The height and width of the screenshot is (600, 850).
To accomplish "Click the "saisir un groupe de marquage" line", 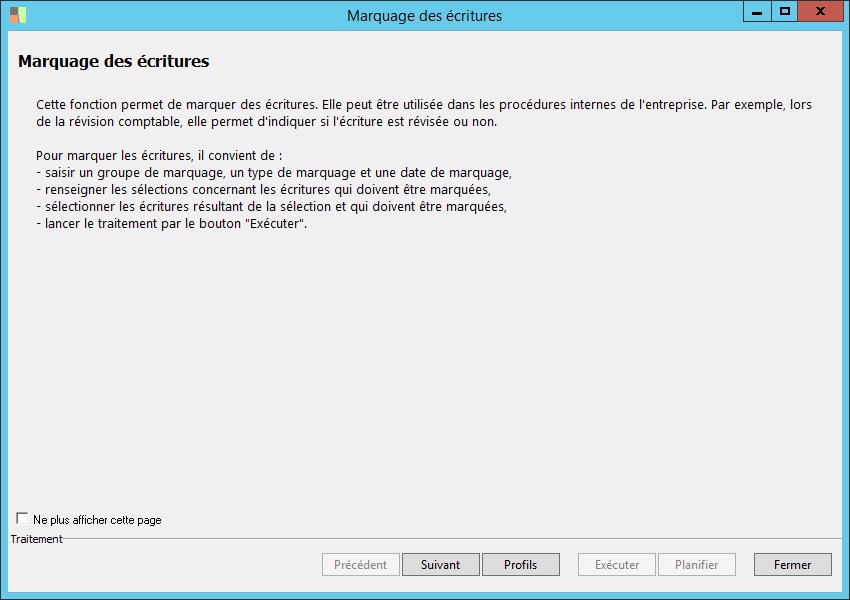I will 273,173.
